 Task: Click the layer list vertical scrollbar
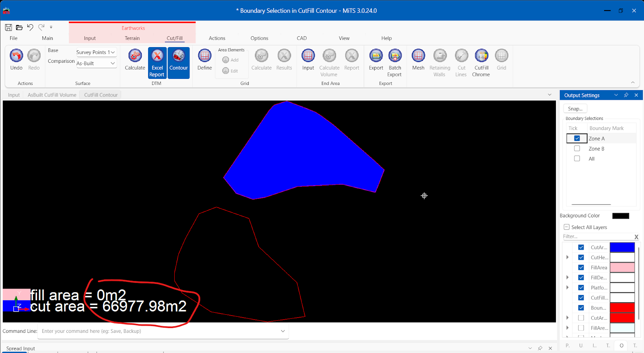[x=639, y=284]
